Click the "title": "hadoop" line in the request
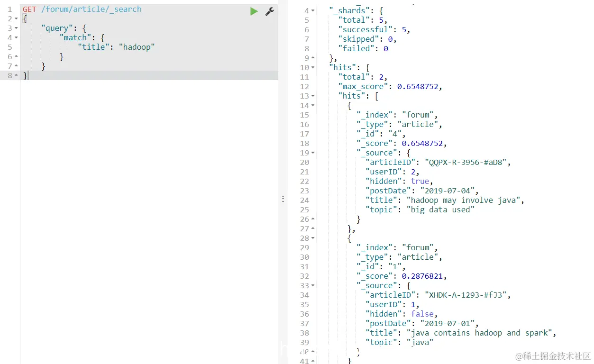The width and height of the screenshot is (594, 364). (x=116, y=47)
